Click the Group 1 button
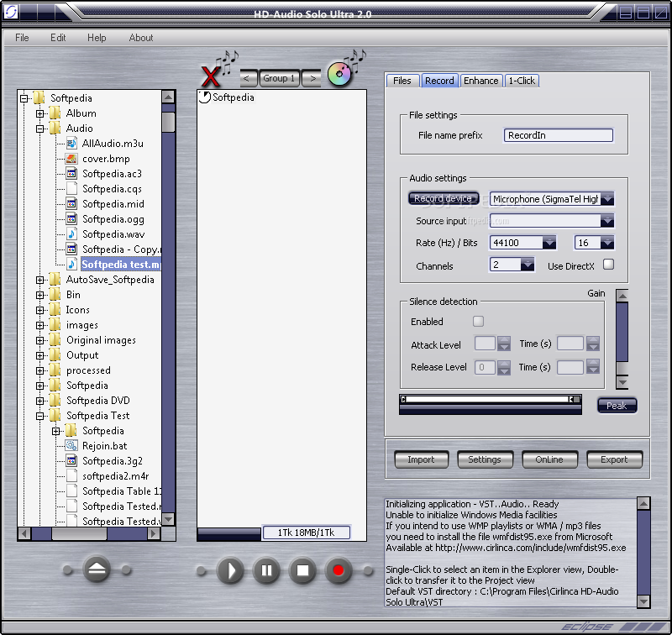The height and width of the screenshot is (635, 672). tap(279, 78)
